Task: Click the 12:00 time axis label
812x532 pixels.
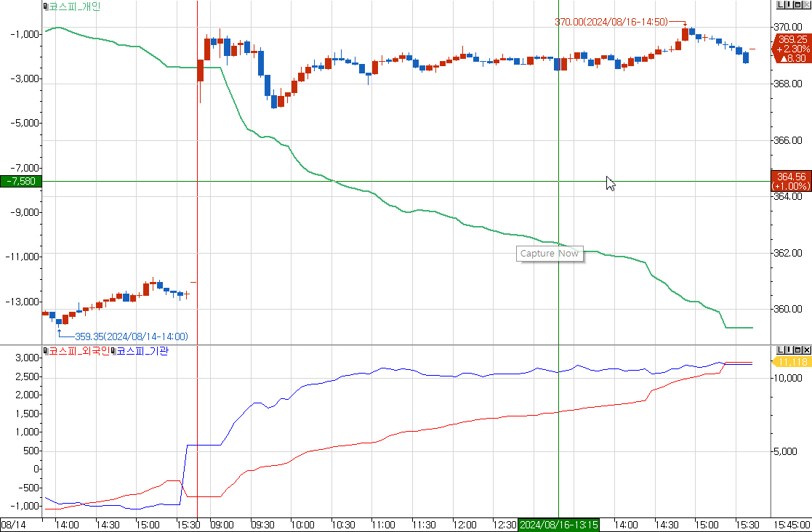Action: click(x=465, y=524)
